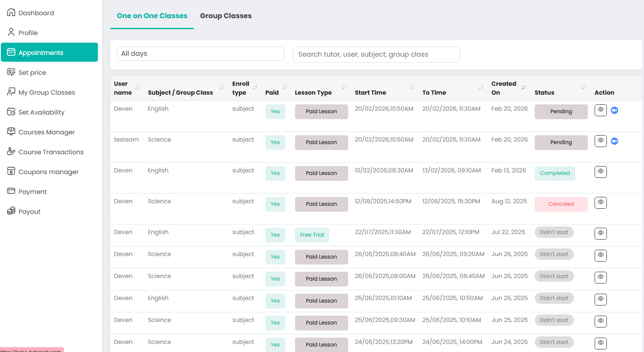Sort table by User name column

pos(138,87)
